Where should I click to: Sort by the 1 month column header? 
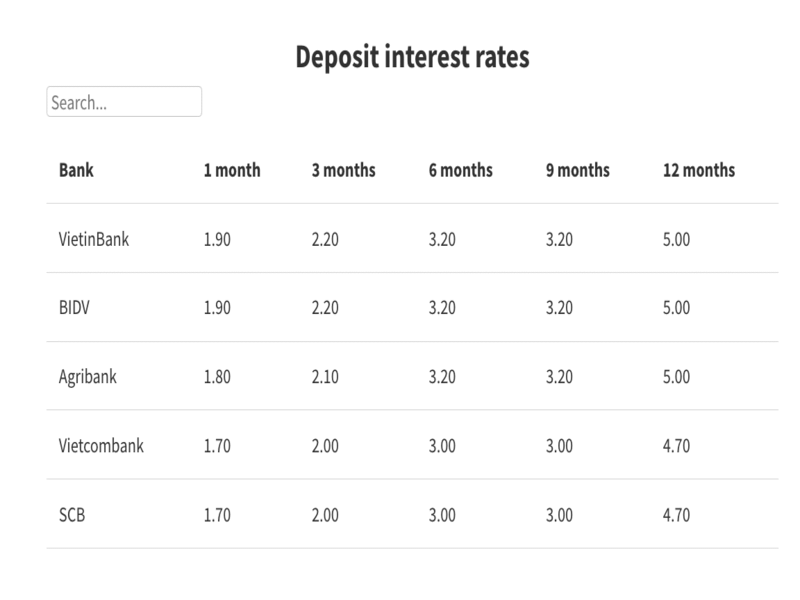pos(232,170)
